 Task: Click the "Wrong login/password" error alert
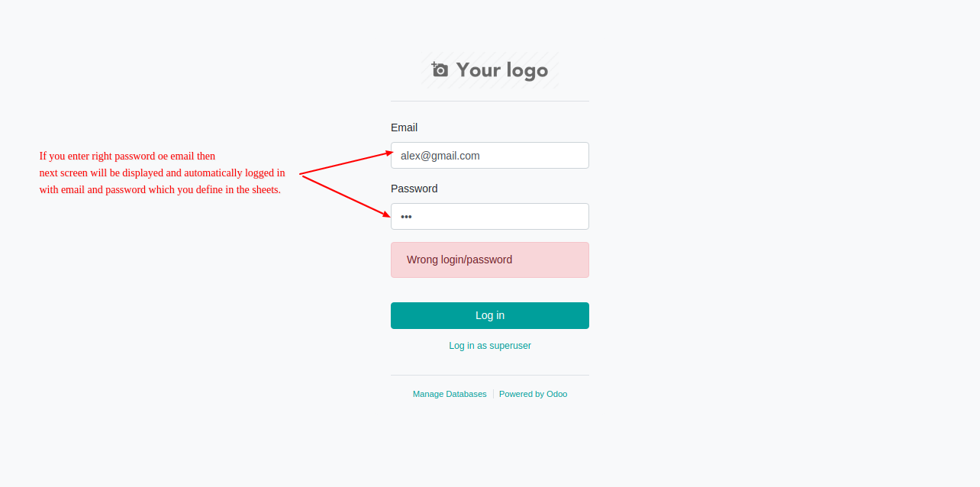490,260
